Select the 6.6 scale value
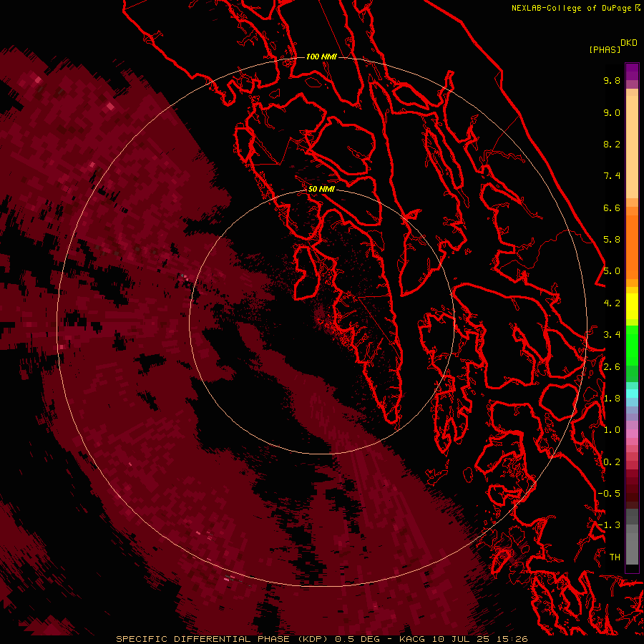The height and width of the screenshot is (644, 644). 612,208
